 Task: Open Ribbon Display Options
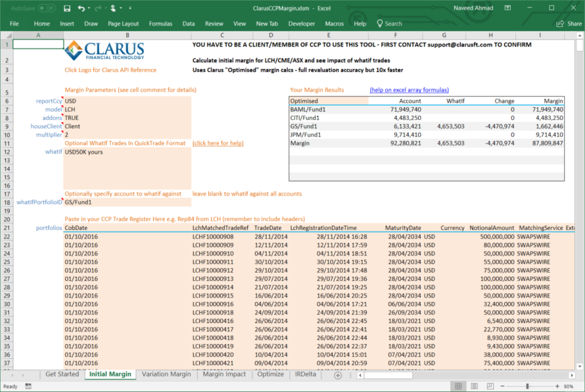click(508, 8)
